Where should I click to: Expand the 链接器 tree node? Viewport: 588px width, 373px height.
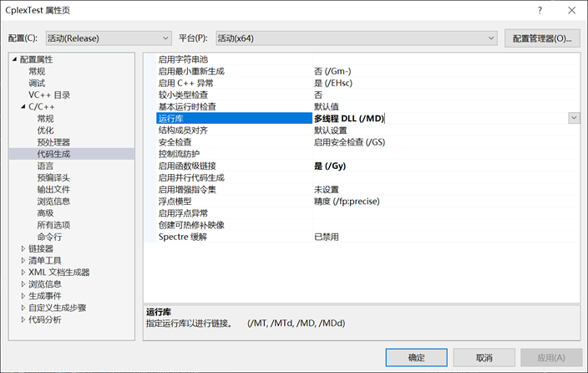point(23,248)
